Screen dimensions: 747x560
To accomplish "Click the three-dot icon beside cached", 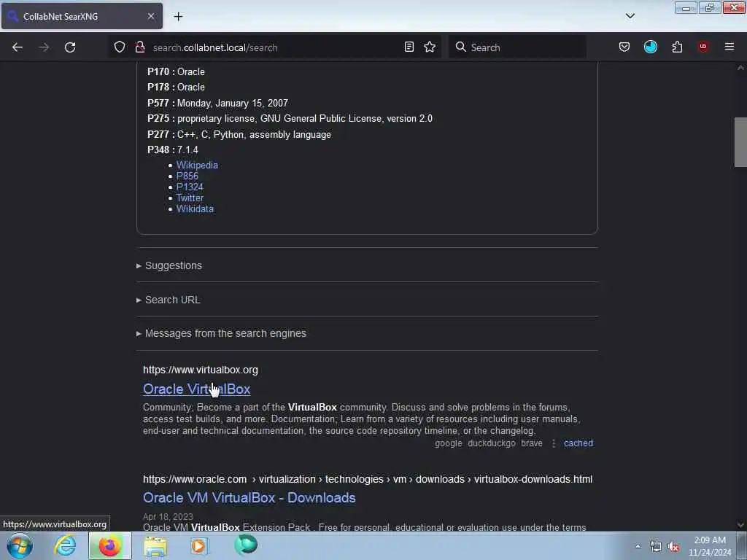I will 554,443.
